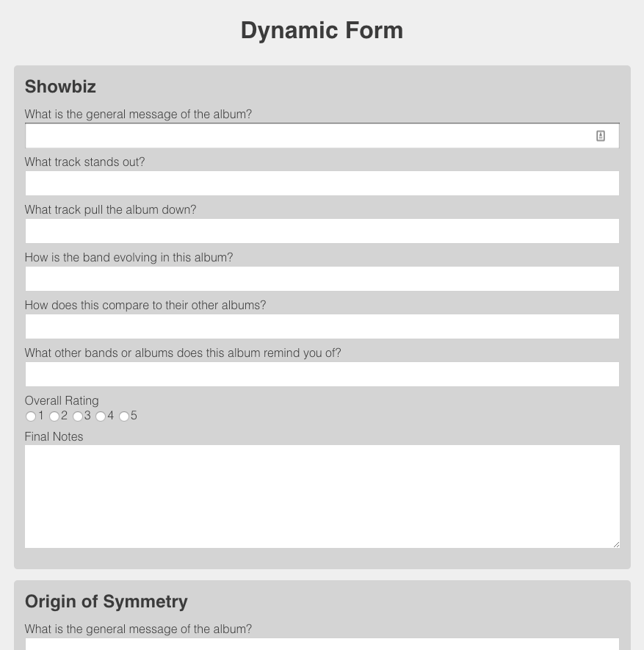Click the Dynamic Form page title
Screen dimensions: 644x650
click(x=322, y=30)
